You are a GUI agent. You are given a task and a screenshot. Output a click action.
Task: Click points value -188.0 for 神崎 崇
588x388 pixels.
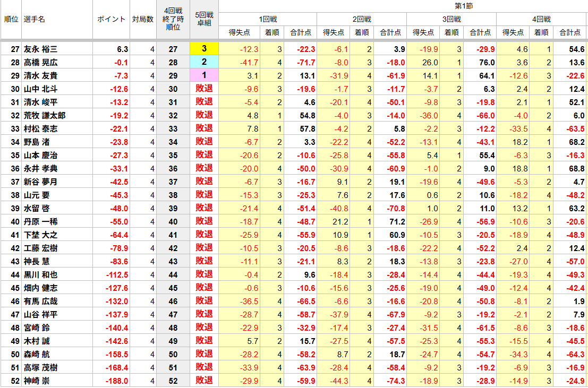pos(117,381)
